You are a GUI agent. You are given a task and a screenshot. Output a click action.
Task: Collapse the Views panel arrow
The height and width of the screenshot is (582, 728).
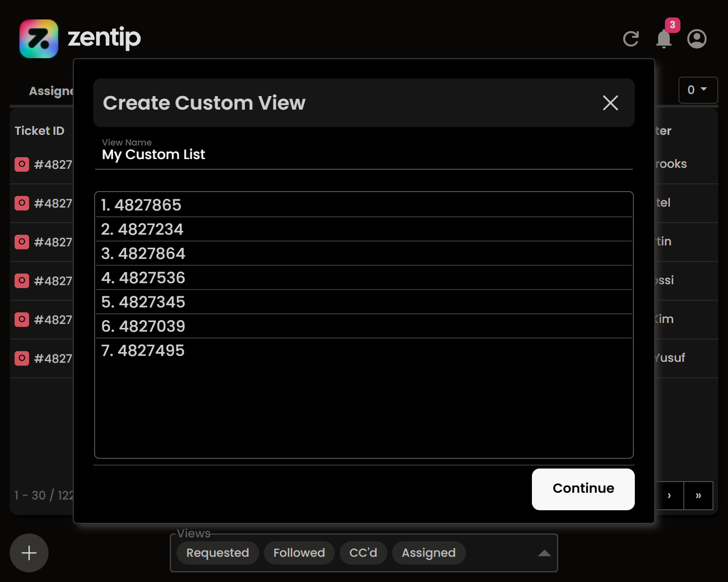click(545, 553)
